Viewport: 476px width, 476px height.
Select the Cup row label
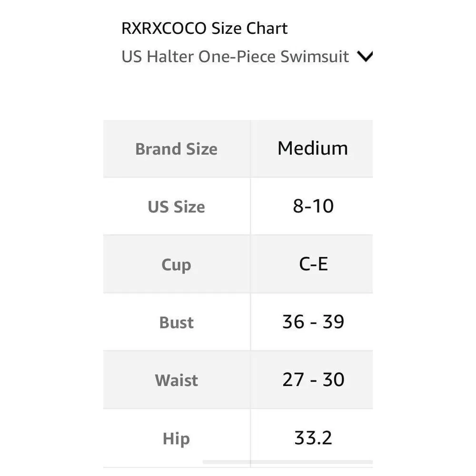pyautogui.click(x=176, y=265)
